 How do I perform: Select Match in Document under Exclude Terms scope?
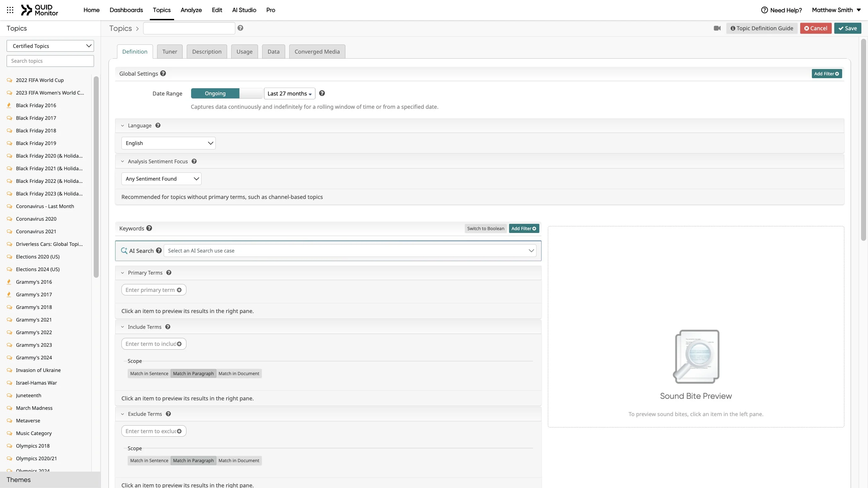(x=239, y=460)
